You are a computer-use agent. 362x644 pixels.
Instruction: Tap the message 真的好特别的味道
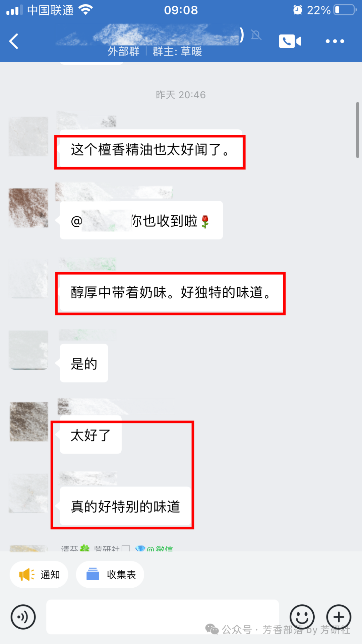125,506
